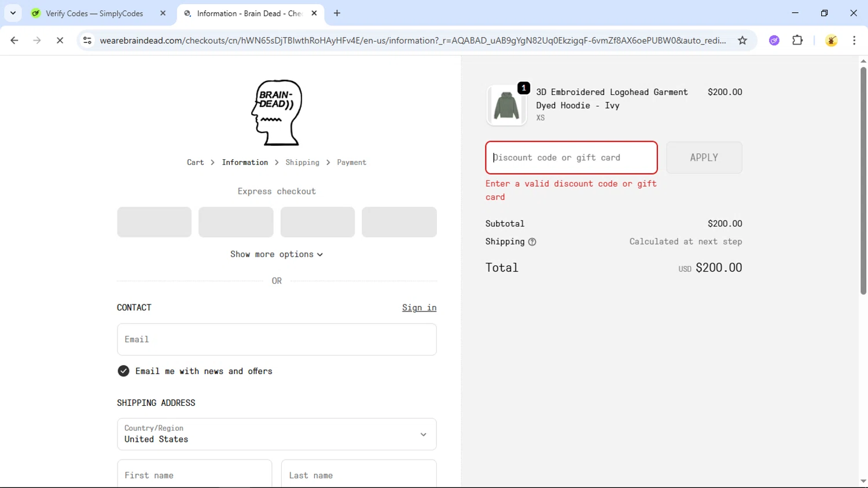Click the Sign in link
The height and width of the screenshot is (488, 868).
(x=420, y=307)
